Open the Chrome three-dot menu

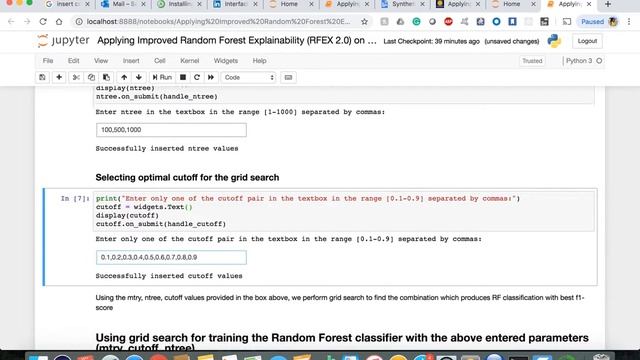click(629, 22)
